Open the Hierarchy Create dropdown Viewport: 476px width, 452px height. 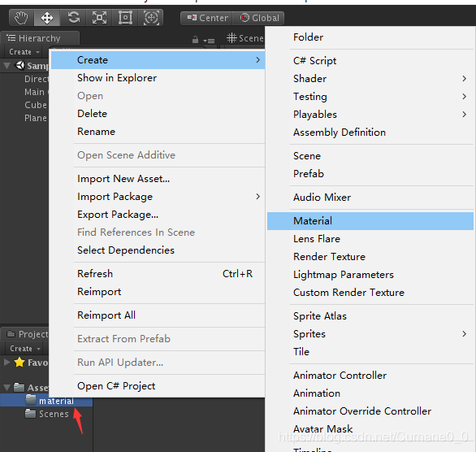point(24,52)
